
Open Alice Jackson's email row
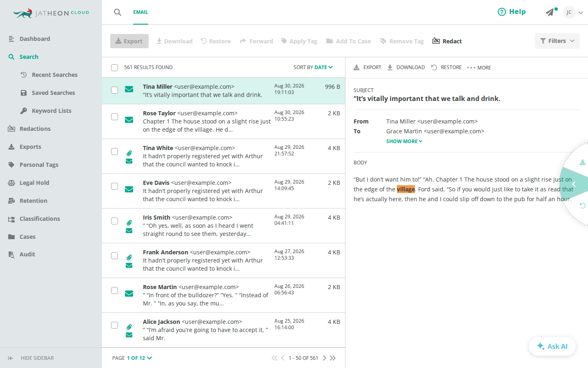pyautogui.click(x=223, y=330)
